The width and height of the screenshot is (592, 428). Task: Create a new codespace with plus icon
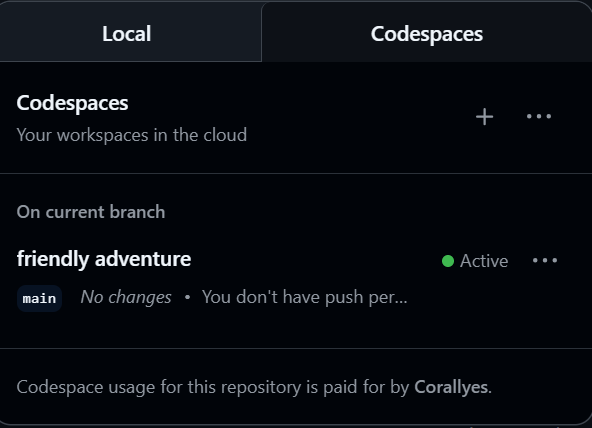tap(484, 117)
